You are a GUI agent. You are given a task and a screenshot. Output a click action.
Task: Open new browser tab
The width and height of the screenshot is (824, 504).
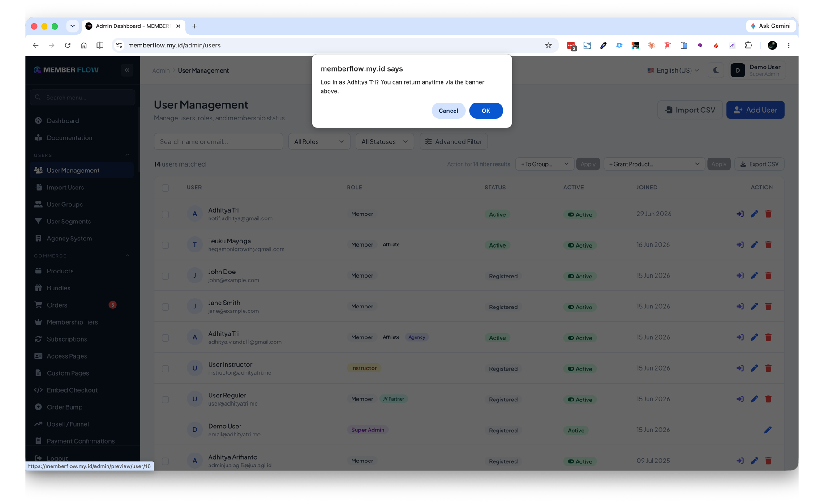tap(194, 26)
